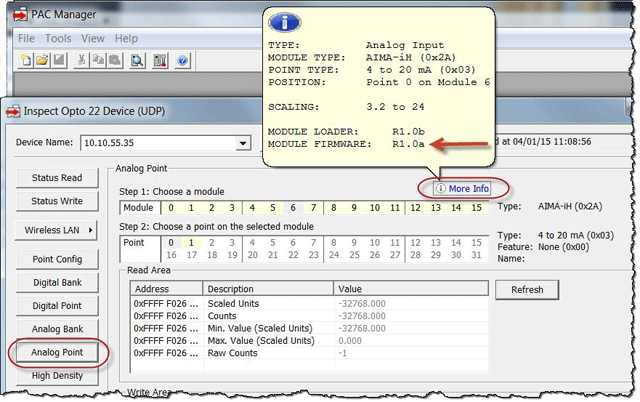Viewport: 640px width, 402px height.
Task: Select module 7 in Module row
Action: click(x=313, y=208)
